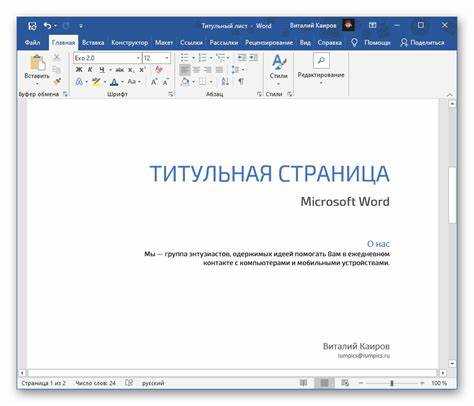This screenshot has width=474, height=406.
Task: Expand the Шрифт dialog launcher
Action: pyautogui.click(x=171, y=94)
